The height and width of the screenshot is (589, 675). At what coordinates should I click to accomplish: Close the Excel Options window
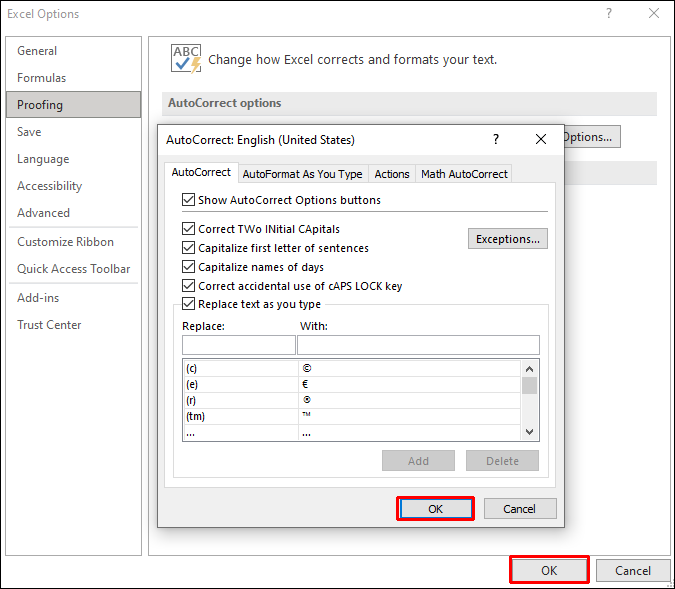click(x=653, y=13)
